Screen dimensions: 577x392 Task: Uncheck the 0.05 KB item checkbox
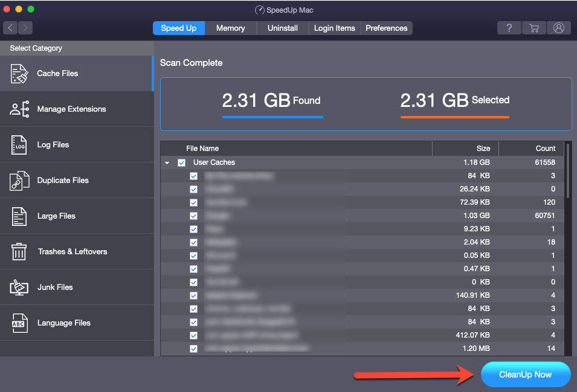(193, 255)
